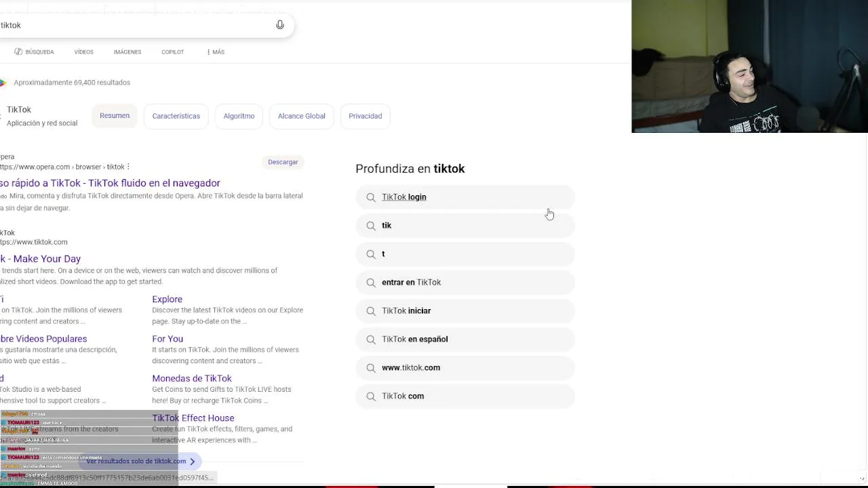The width and height of the screenshot is (868, 488).
Task: Select the Algoritmo chip
Action: (239, 116)
